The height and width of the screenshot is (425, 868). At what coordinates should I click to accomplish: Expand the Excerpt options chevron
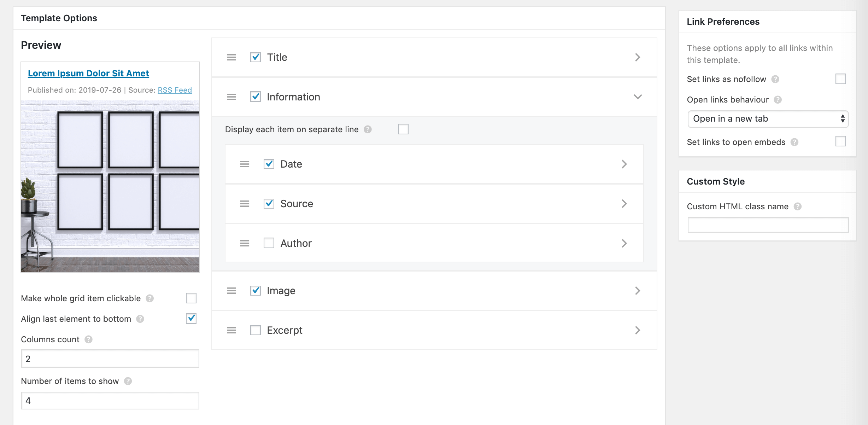pos(638,330)
